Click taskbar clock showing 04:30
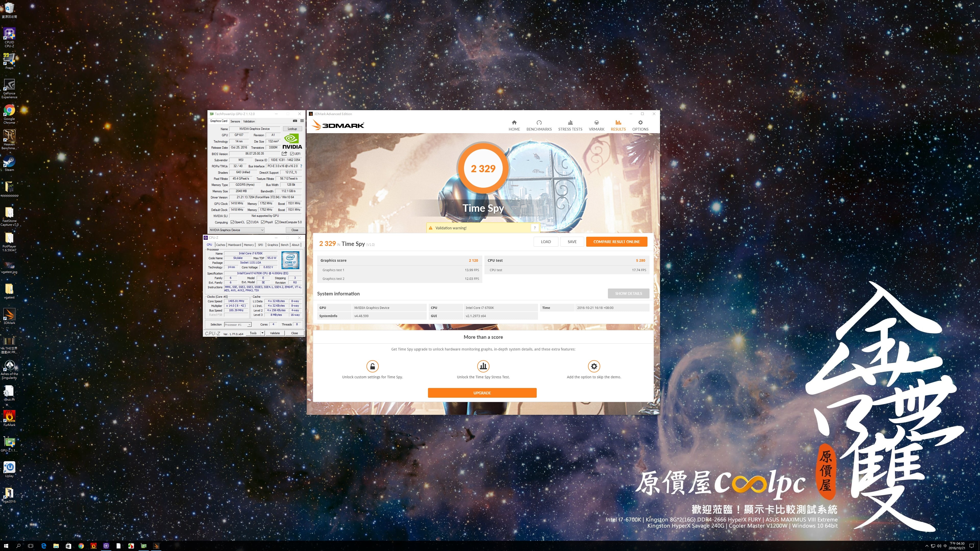The width and height of the screenshot is (980, 551). click(x=957, y=546)
